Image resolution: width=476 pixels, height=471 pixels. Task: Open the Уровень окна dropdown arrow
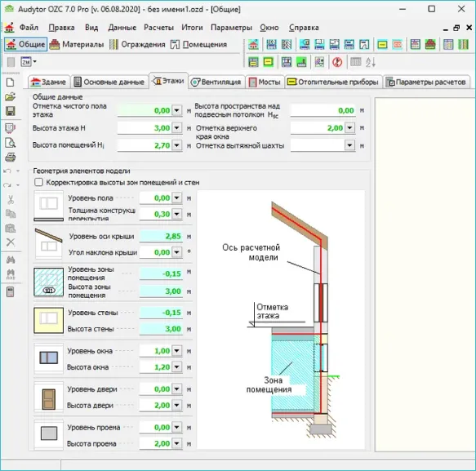(176, 351)
